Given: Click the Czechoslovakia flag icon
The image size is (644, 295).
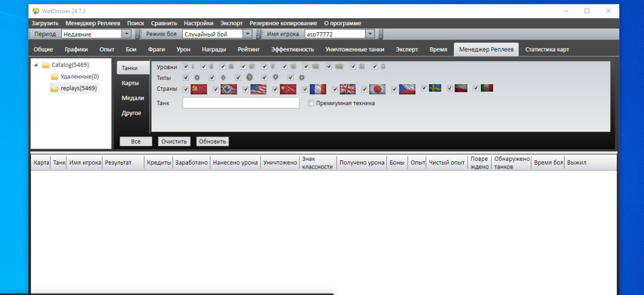Looking at the screenshot, I should (407, 89).
